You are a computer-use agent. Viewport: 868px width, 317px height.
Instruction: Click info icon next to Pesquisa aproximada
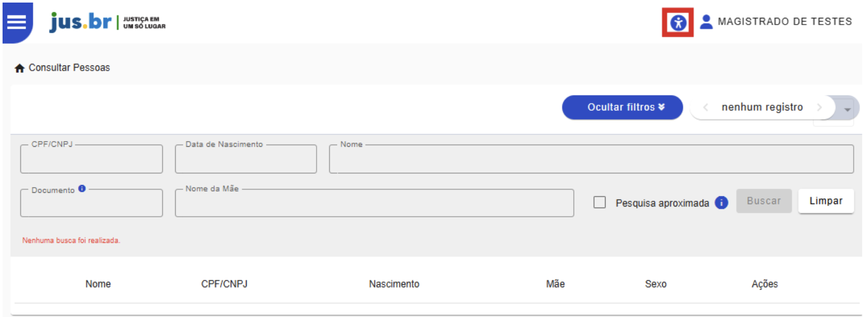tap(721, 203)
